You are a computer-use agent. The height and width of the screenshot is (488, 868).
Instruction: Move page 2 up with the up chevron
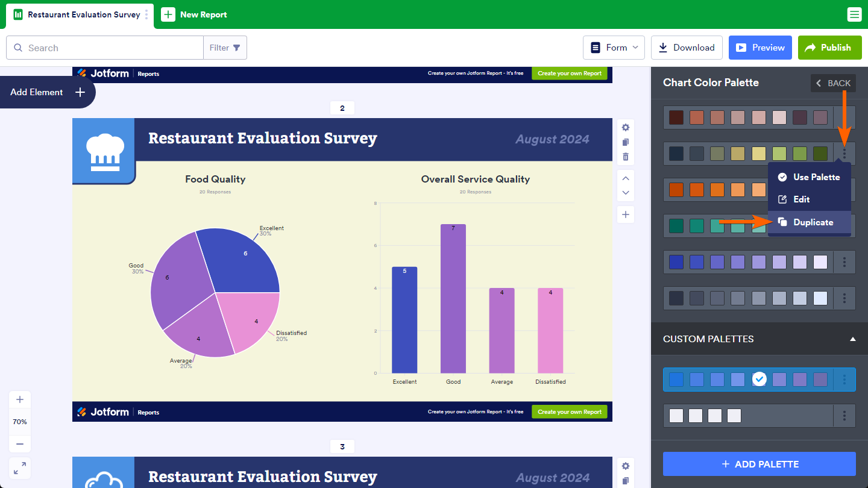point(626,178)
